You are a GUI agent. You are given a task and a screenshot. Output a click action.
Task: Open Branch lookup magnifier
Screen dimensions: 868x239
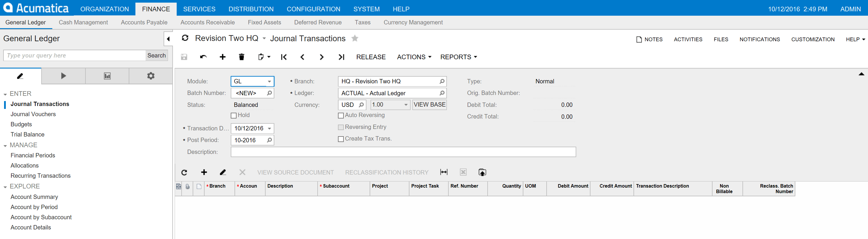(442, 82)
